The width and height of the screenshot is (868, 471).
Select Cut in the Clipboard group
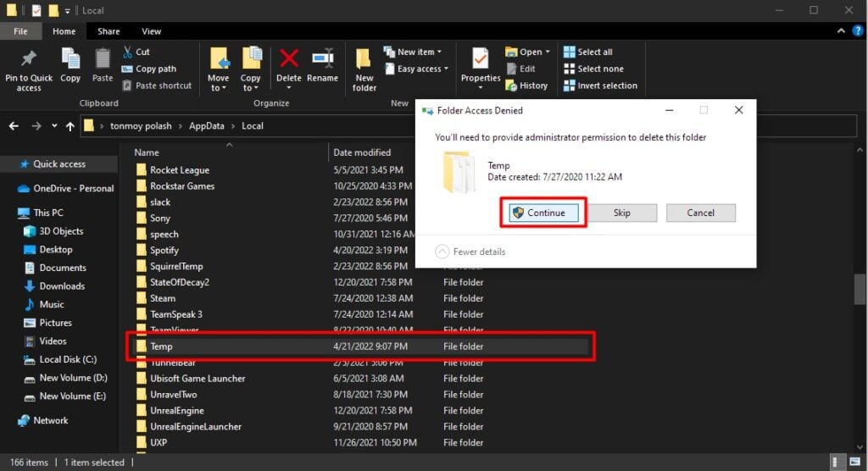click(136, 52)
